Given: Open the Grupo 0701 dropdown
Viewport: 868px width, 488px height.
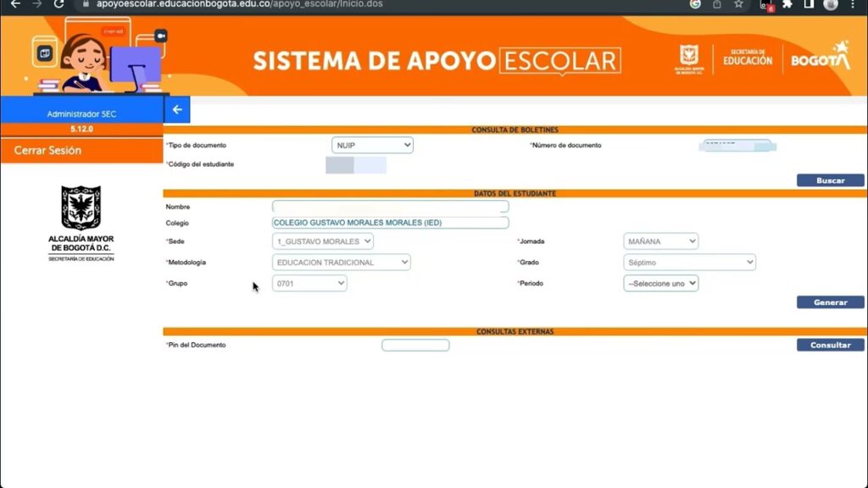Looking at the screenshot, I should [x=309, y=284].
